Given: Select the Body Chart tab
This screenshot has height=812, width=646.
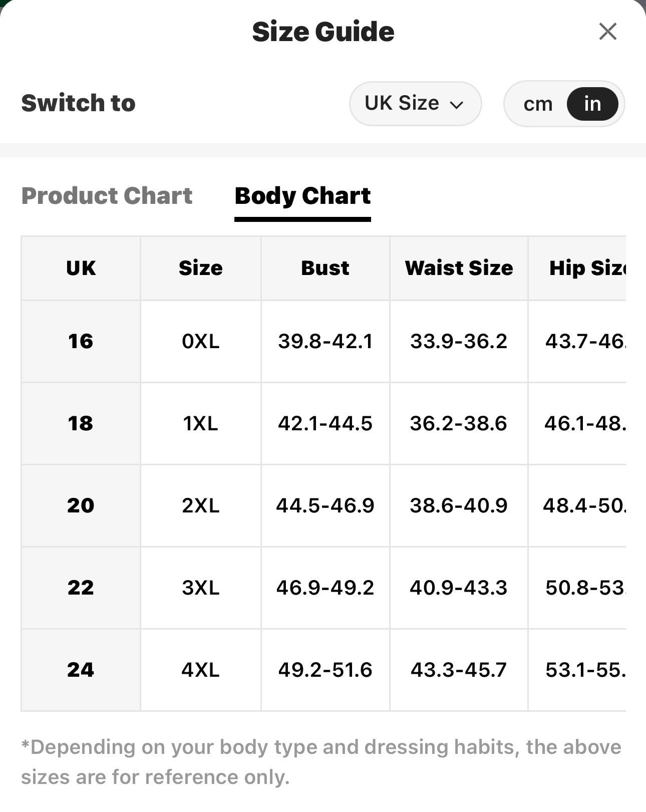Looking at the screenshot, I should coord(302,196).
